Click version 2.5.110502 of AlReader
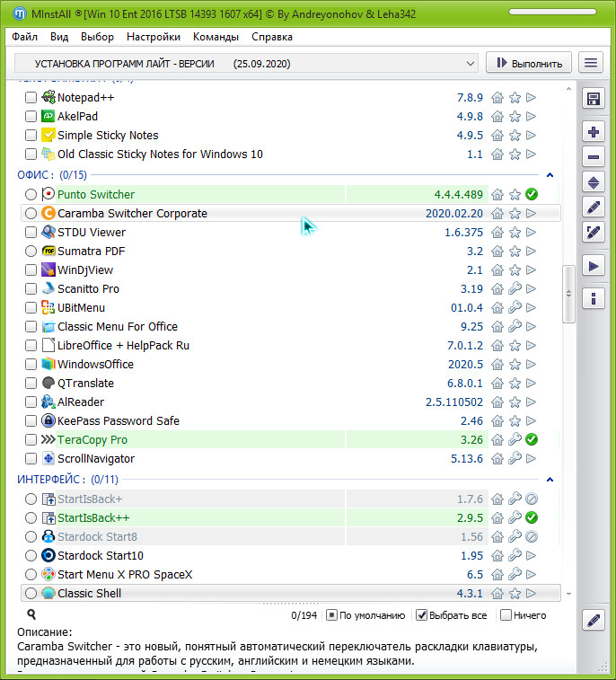The width and height of the screenshot is (616, 680). [x=453, y=402]
